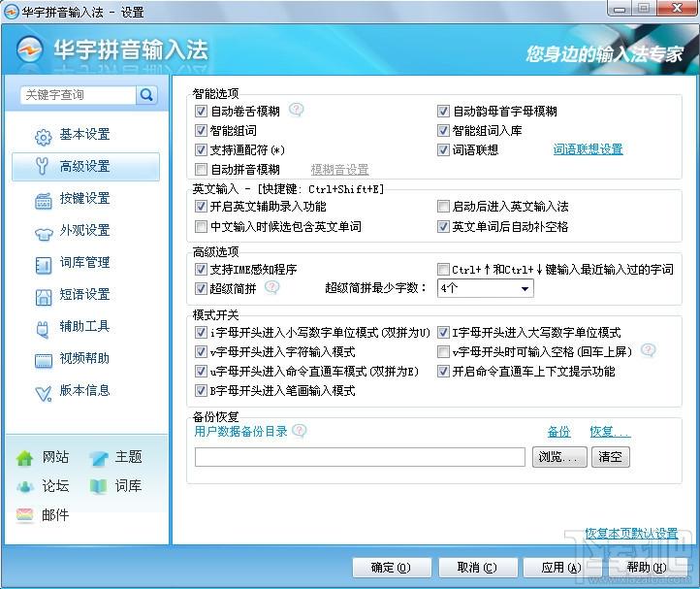
Task: Show 版本信息 page
Action: tap(85, 391)
